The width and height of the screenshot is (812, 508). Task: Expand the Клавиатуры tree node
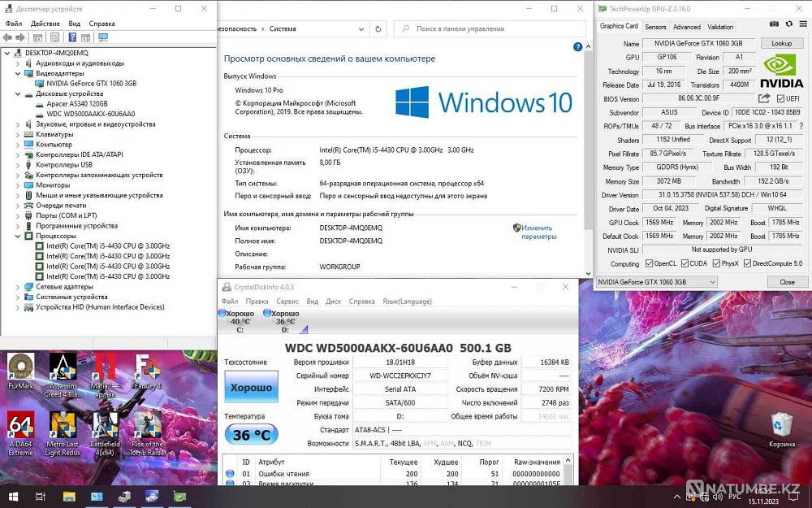[x=18, y=134]
